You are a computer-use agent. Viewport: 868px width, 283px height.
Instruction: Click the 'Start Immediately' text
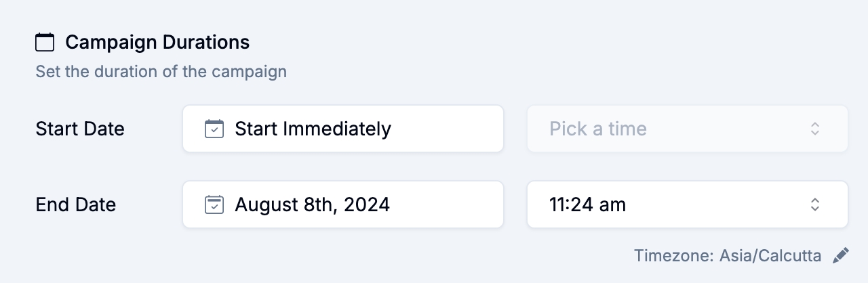click(x=313, y=129)
